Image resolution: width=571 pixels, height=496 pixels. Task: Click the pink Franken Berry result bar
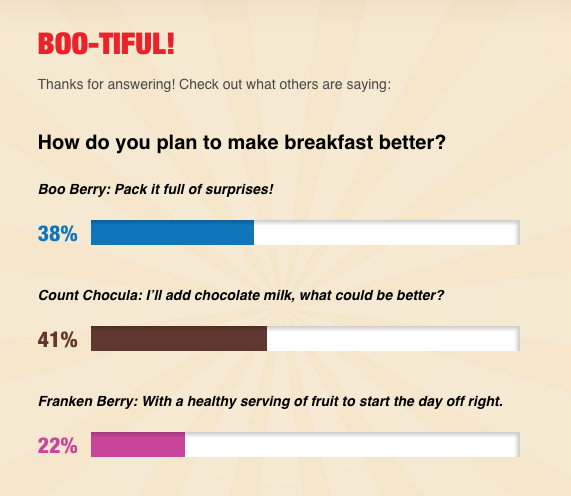click(138, 444)
